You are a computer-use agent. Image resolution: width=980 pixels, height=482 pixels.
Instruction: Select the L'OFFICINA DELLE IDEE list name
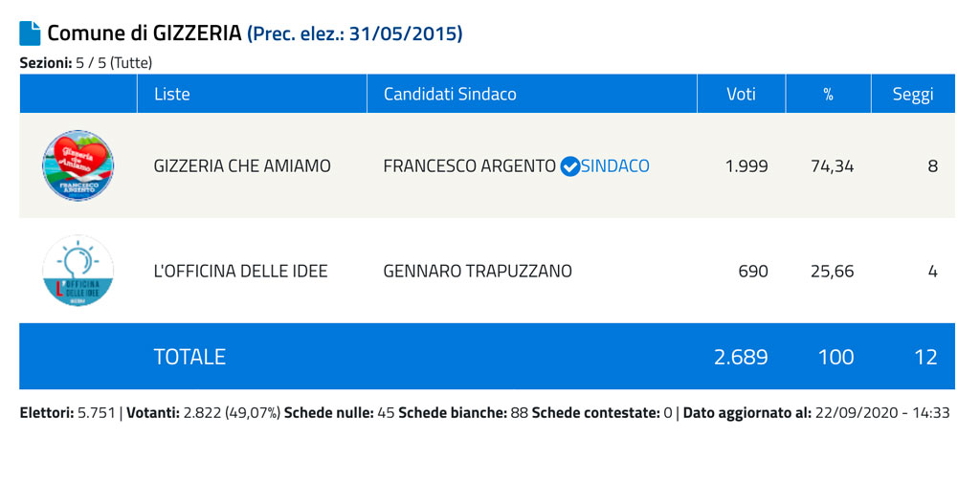240,272
